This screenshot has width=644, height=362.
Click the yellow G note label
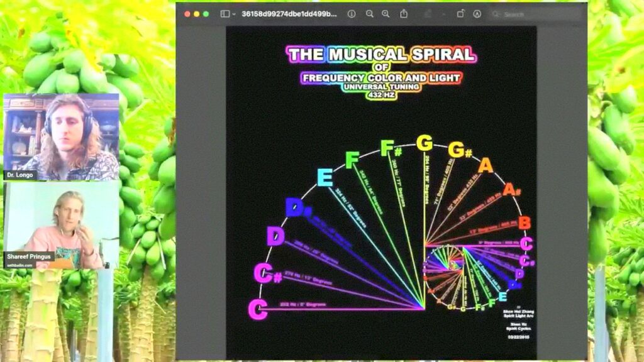pos(425,143)
